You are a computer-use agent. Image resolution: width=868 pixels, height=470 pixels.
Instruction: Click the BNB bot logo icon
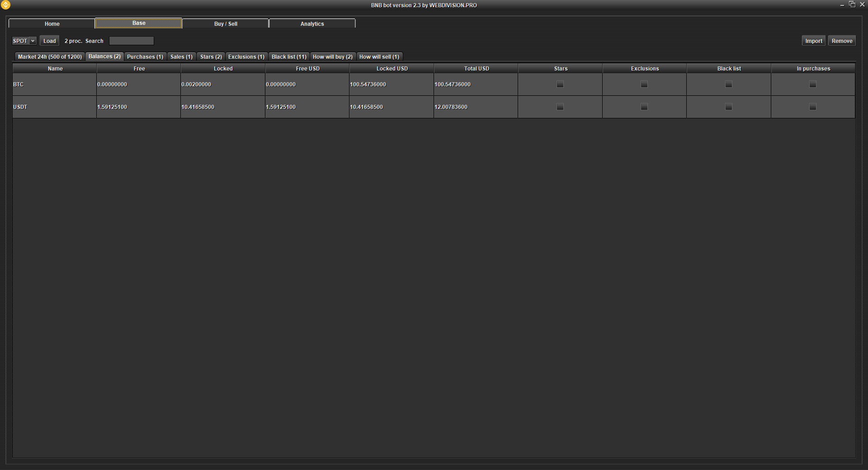[x=6, y=5]
